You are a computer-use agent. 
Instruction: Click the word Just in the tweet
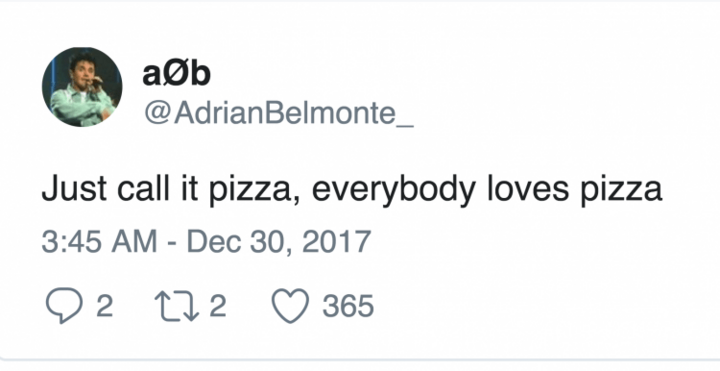74,188
